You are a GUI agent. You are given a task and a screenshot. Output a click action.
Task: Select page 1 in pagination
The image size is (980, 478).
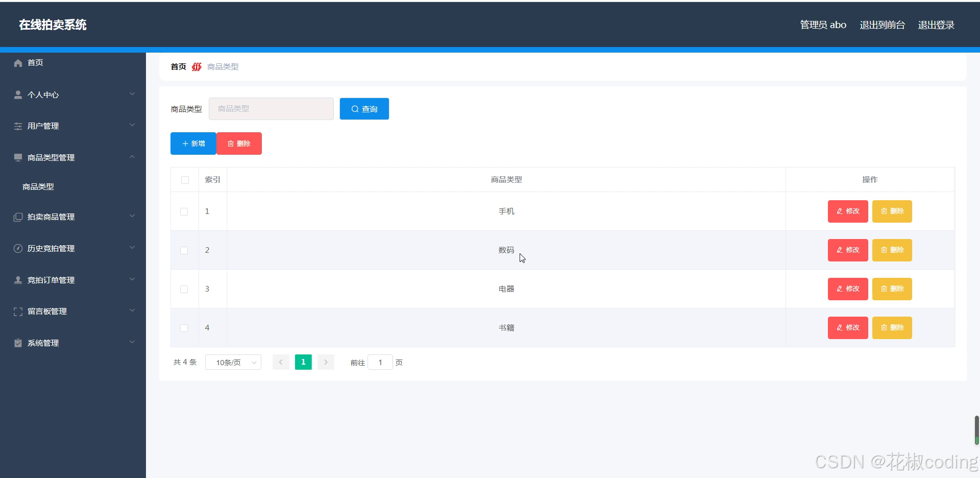tap(303, 362)
